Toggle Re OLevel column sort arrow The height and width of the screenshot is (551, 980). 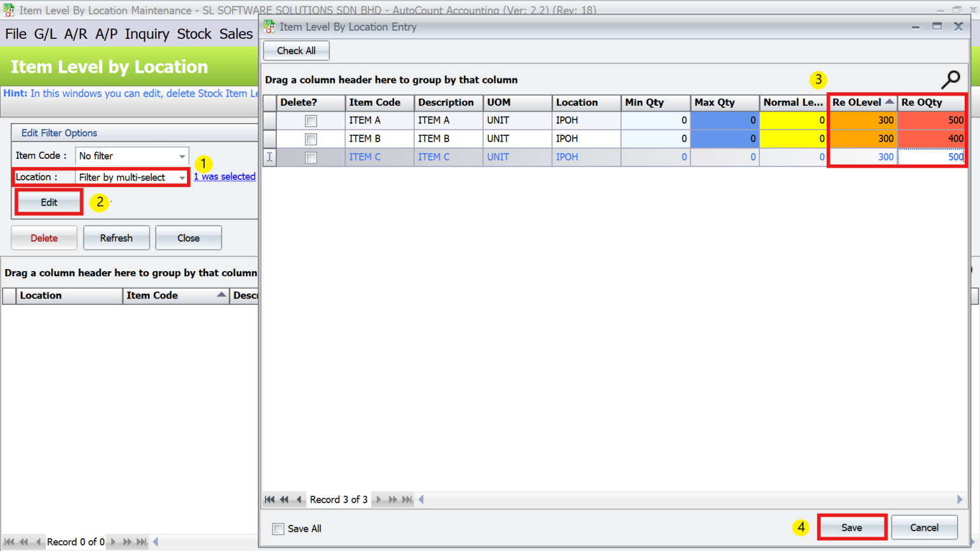click(x=889, y=101)
